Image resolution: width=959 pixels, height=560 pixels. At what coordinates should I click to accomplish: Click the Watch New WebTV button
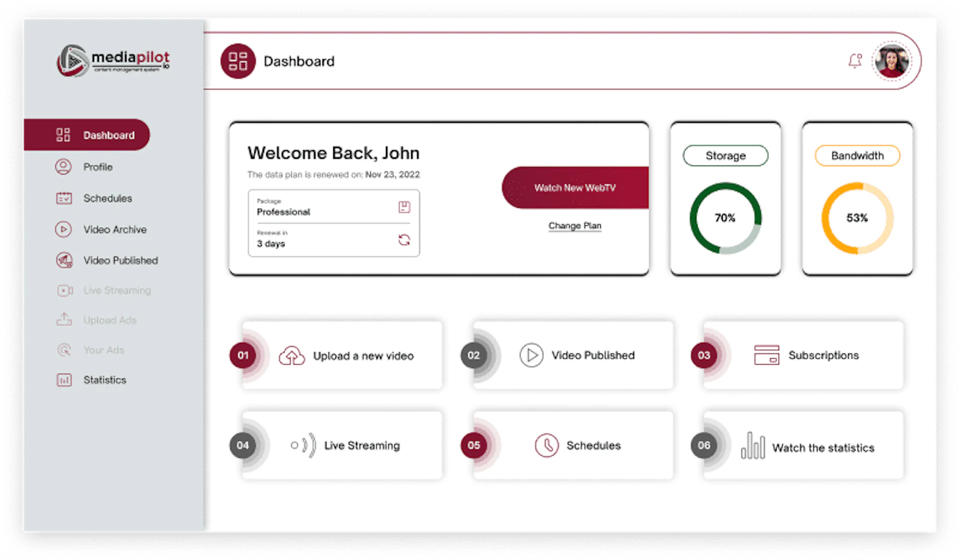(575, 188)
